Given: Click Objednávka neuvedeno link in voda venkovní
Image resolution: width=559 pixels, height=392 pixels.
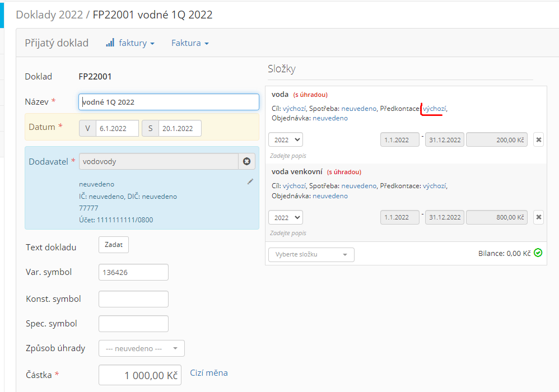Looking at the screenshot, I should (x=330, y=195).
